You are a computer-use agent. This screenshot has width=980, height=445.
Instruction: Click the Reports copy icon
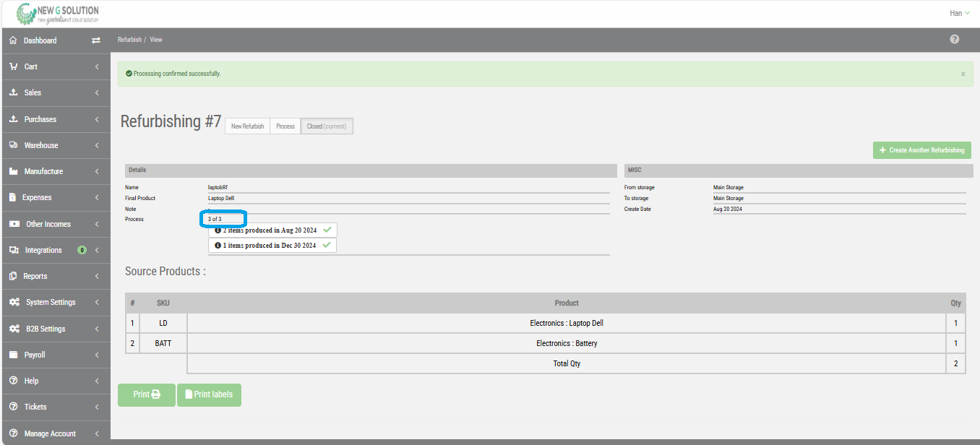click(13, 276)
